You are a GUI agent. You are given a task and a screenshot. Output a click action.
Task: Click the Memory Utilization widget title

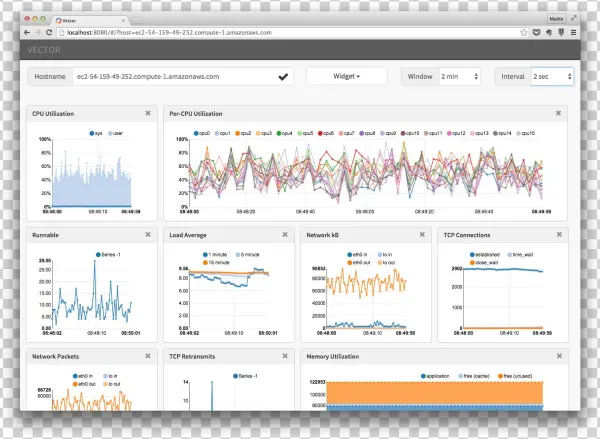tap(333, 356)
